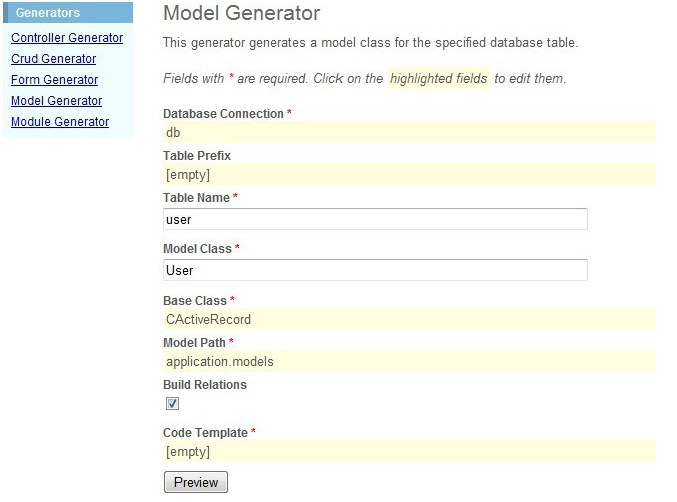Navigate to the Module Generator link

point(59,122)
